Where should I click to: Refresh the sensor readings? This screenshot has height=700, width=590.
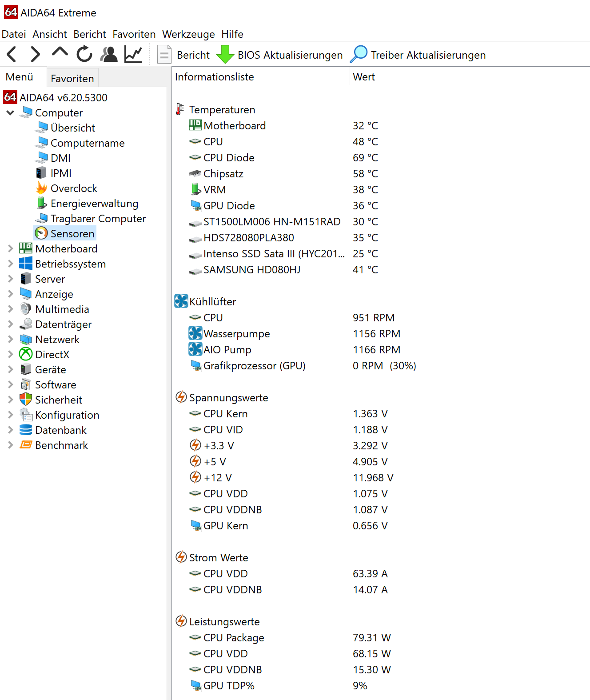click(84, 54)
